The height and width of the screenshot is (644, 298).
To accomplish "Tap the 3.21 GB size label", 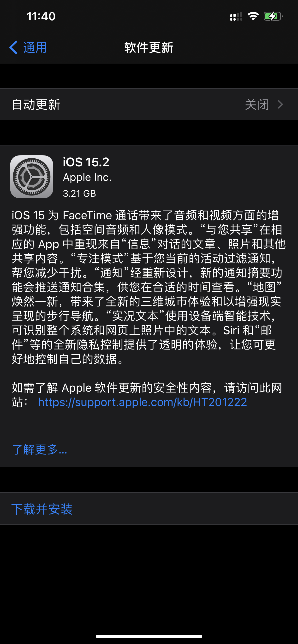I will [x=79, y=193].
